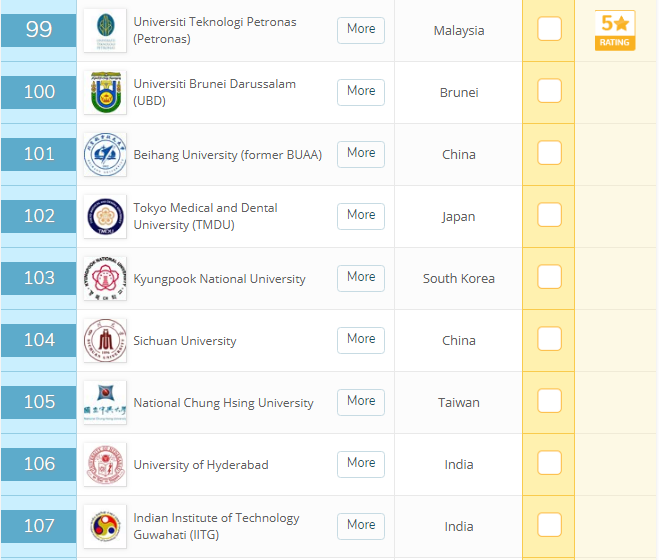Click the Kyungpook National University emblem
659x560 pixels.
(x=105, y=278)
